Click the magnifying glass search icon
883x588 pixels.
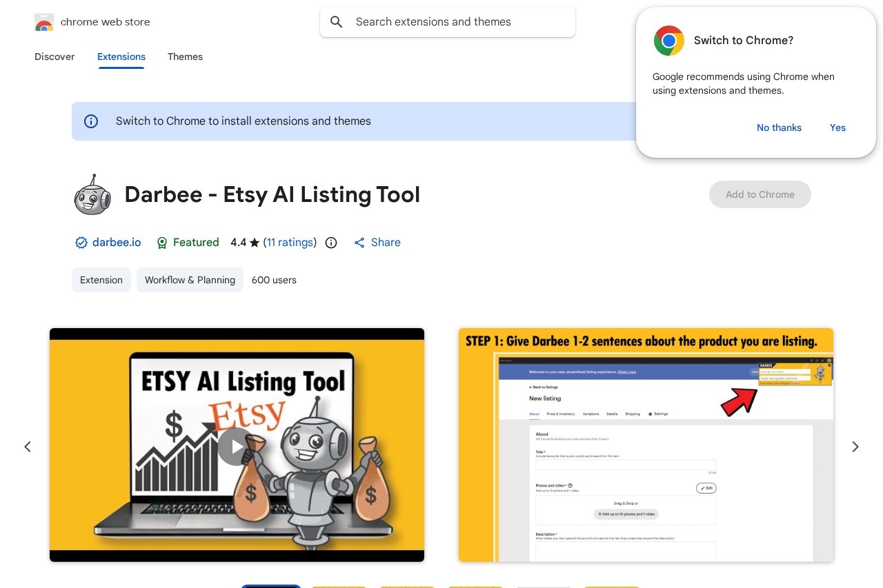tap(337, 22)
